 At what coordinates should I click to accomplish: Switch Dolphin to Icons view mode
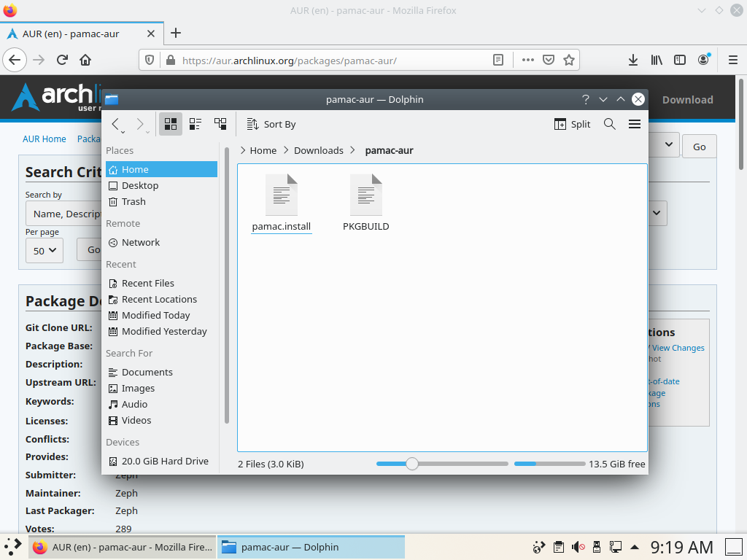click(x=171, y=124)
